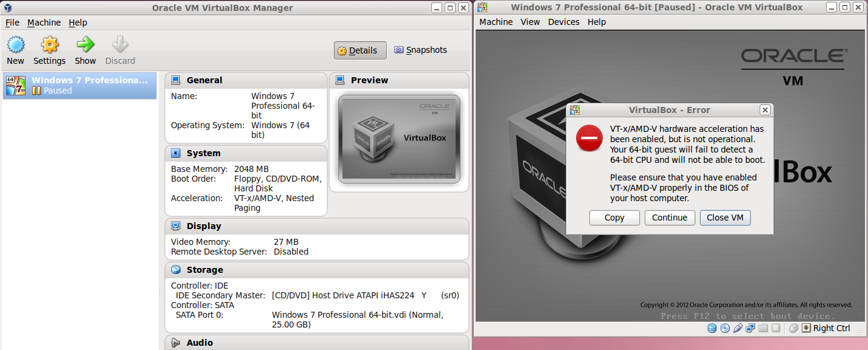Click the New virtual machine toolbar icon
Image resolution: width=868 pixels, height=350 pixels.
(15, 44)
